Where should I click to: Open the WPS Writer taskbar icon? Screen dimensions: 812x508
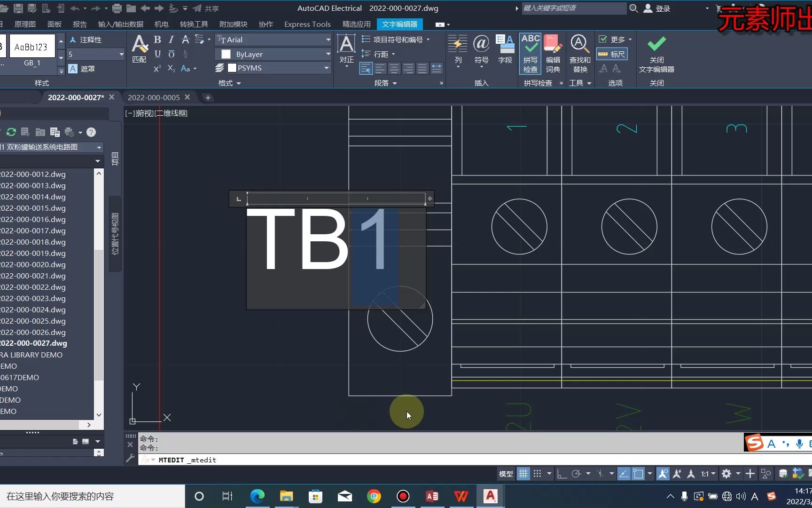pos(461,496)
